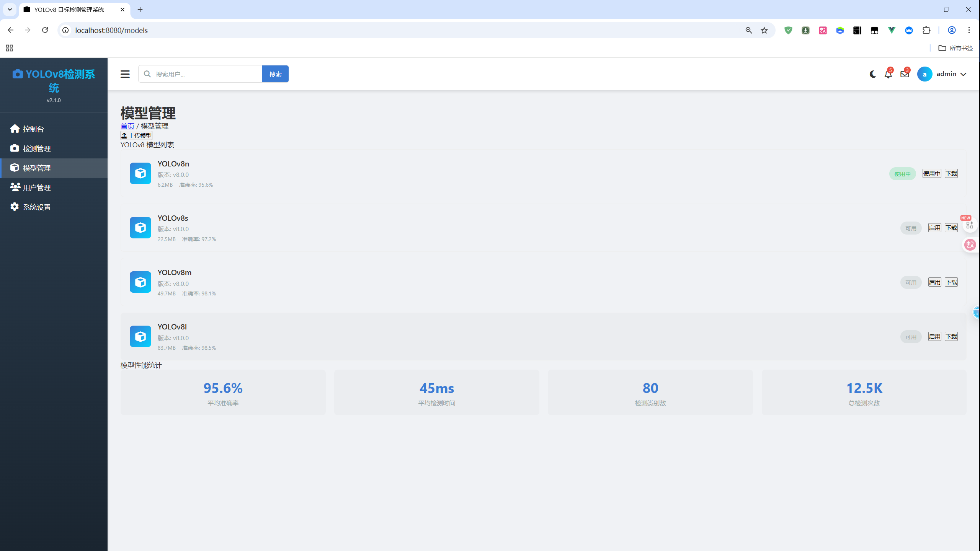Download the YOLOv8m model
This screenshot has height=551, width=980.
coord(951,282)
